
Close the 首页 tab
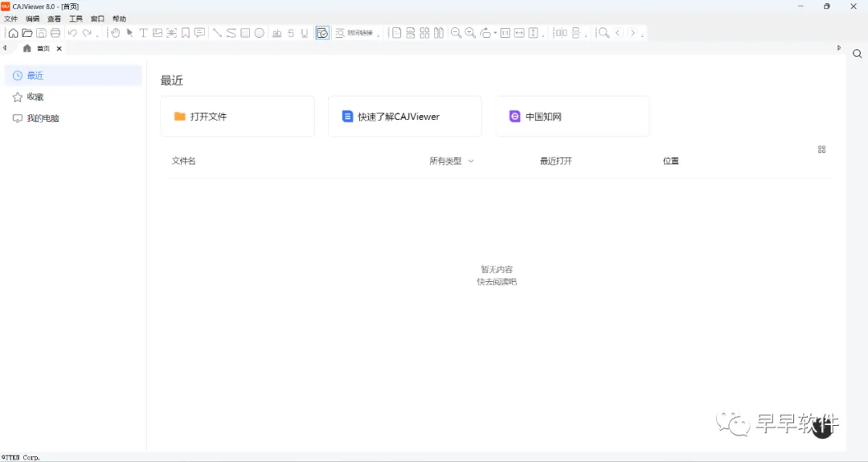[59, 49]
